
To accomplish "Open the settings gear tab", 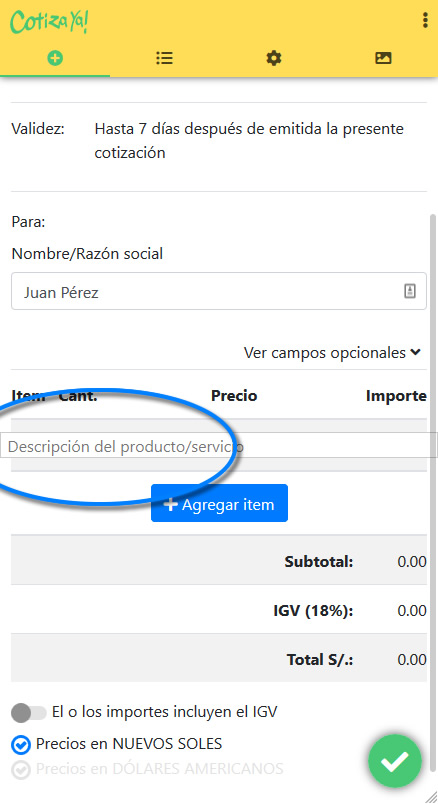I will 274,58.
